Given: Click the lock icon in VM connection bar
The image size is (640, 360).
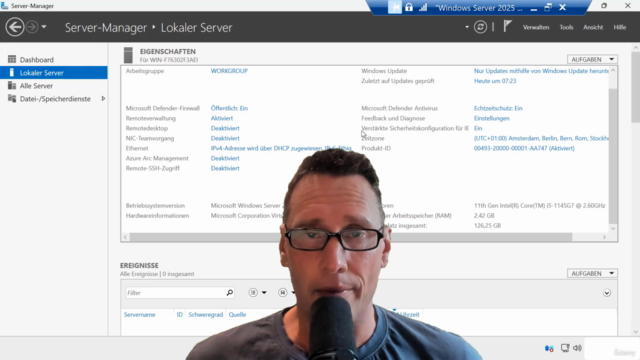Looking at the screenshot, I should click(x=409, y=7).
